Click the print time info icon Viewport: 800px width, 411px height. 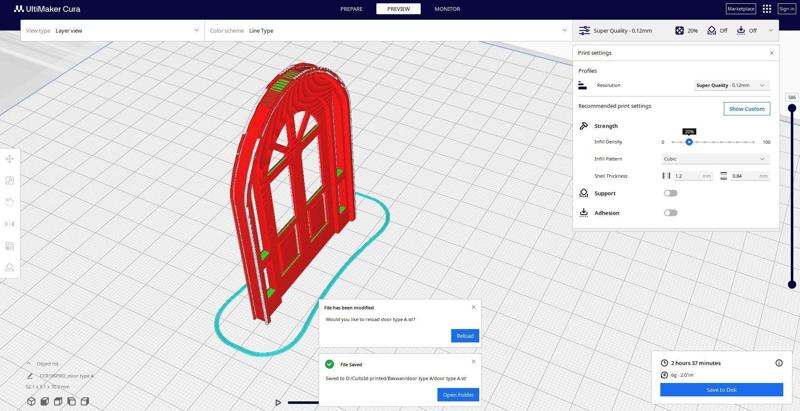(779, 363)
